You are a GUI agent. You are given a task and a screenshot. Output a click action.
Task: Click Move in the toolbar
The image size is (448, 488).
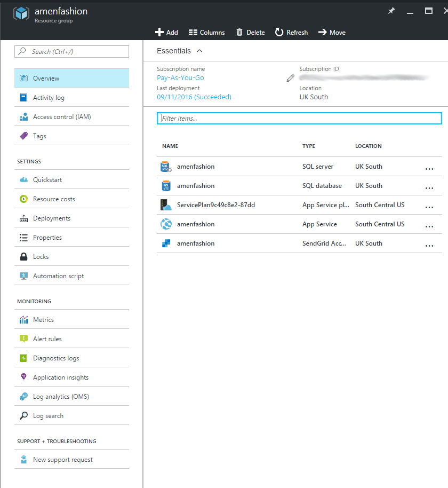coord(332,33)
